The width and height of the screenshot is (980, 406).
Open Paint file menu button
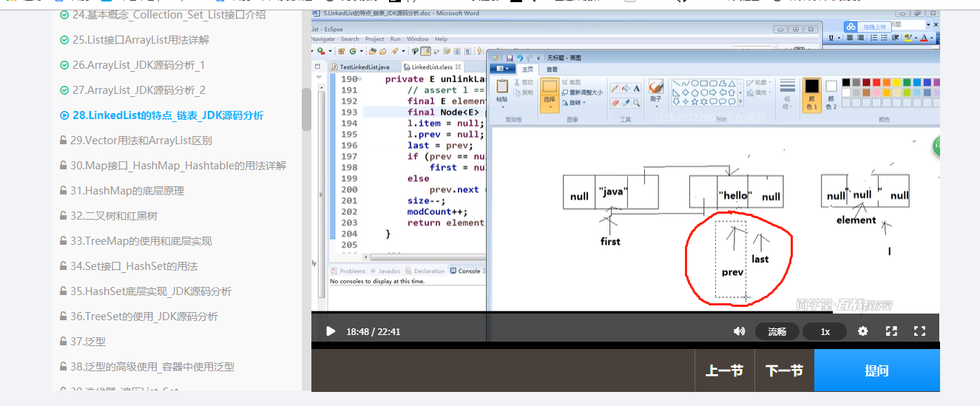(x=501, y=69)
